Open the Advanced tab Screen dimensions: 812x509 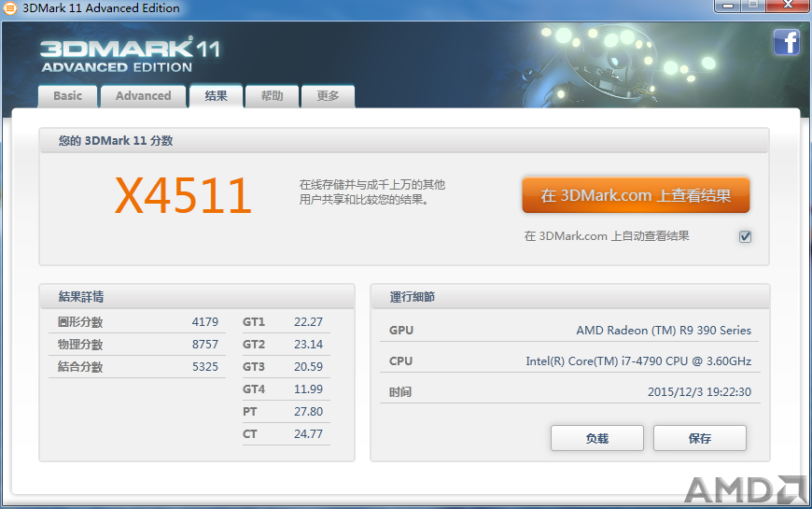[144, 96]
